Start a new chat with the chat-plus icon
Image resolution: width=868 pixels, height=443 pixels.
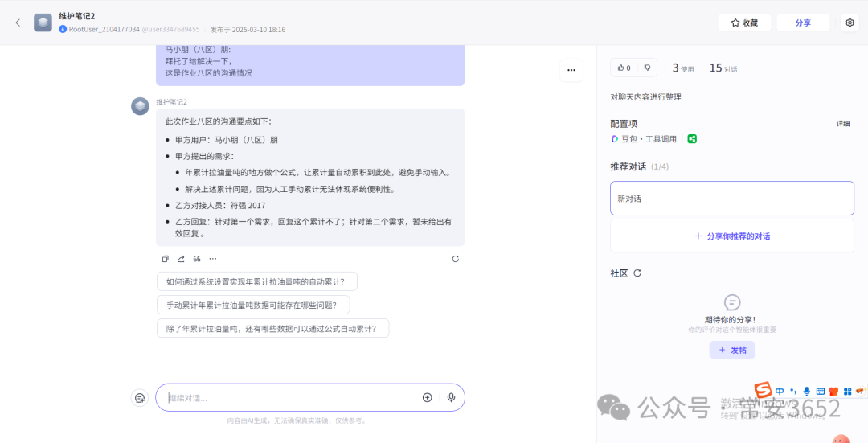tap(140, 398)
